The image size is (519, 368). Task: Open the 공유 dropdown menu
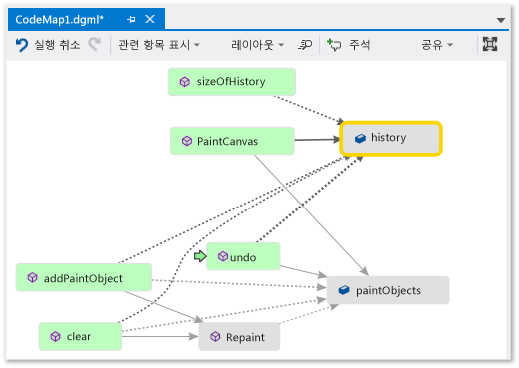click(x=437, y=45)
